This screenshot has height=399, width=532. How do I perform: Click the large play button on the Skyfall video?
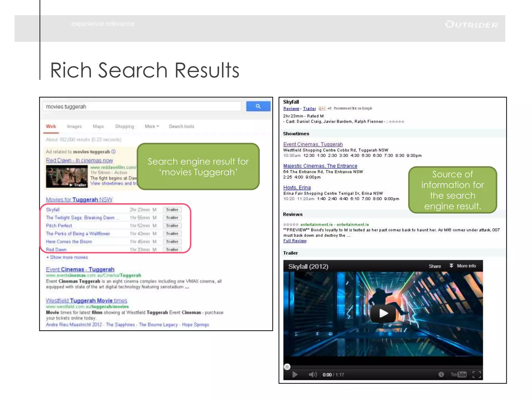coord(383,314)
